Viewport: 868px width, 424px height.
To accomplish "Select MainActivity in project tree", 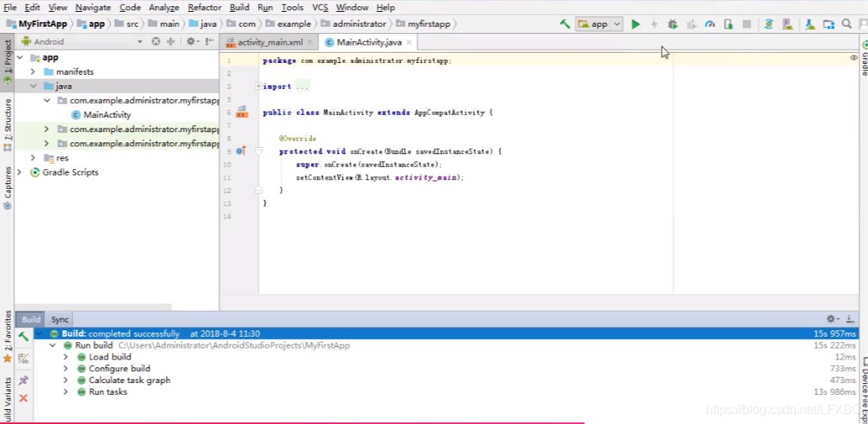I will point(107,115).
